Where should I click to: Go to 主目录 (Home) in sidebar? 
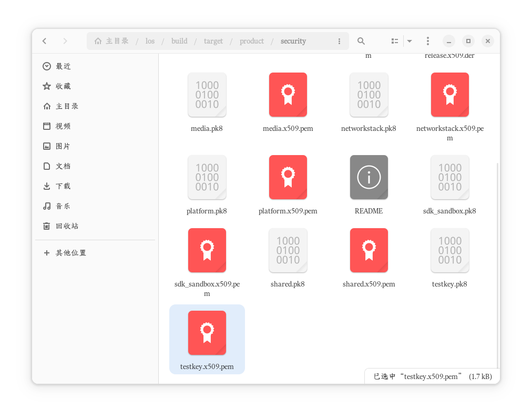point(95,106)
